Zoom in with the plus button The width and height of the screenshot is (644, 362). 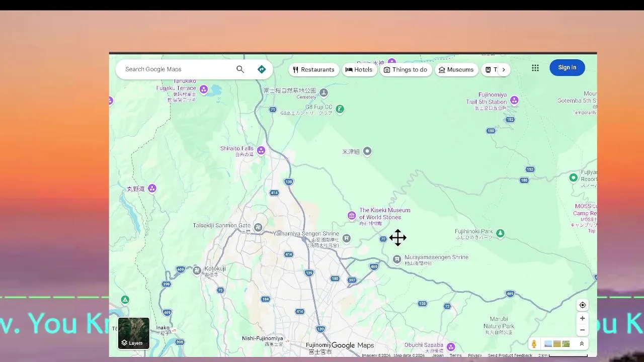tap(583, 318)
